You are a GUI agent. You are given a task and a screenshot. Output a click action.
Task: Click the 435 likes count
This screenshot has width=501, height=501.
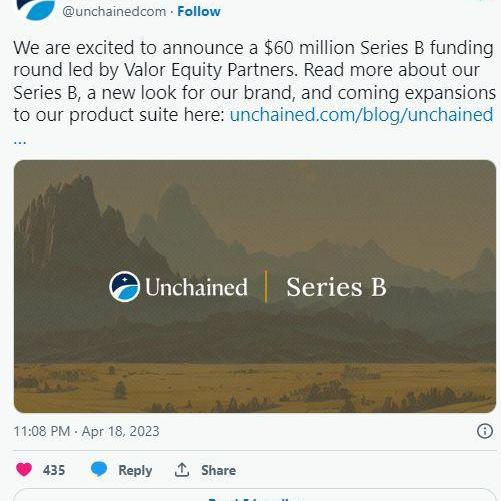[54, 470]
